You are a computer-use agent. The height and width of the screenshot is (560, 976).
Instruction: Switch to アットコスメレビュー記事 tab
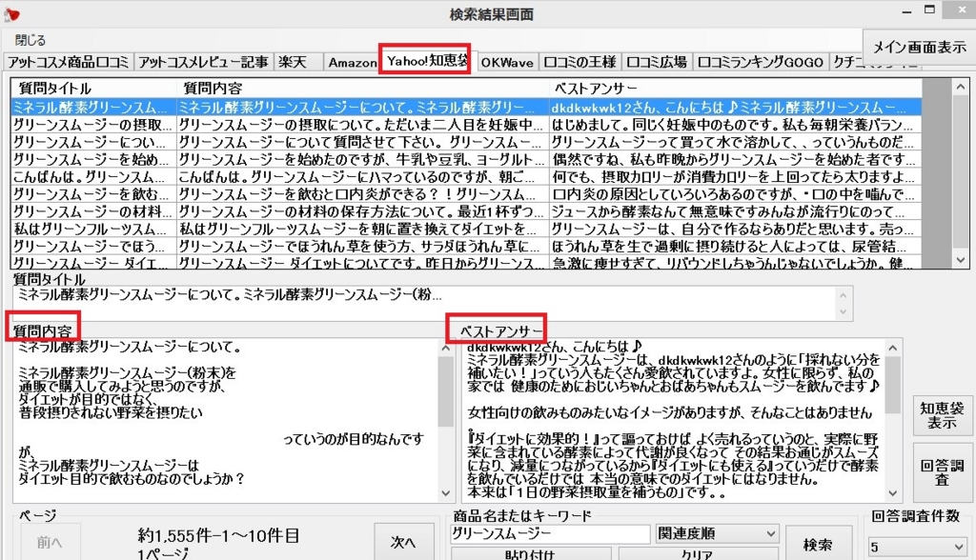point(203,62)
